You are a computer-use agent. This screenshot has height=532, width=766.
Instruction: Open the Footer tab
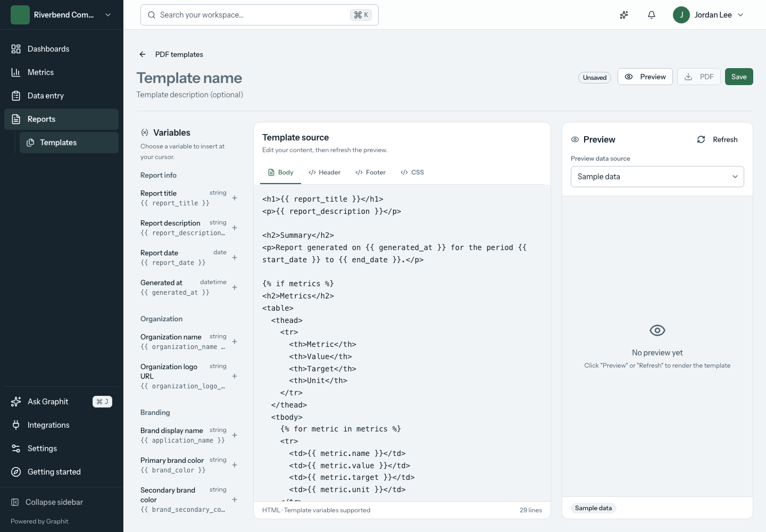click(371, 172)
